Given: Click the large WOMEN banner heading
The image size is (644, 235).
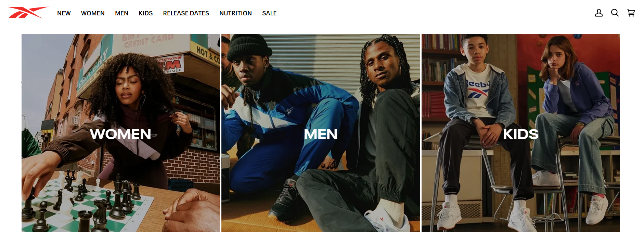Looking at the screenshot, I should pyautogui.click(x=120, y=134).
